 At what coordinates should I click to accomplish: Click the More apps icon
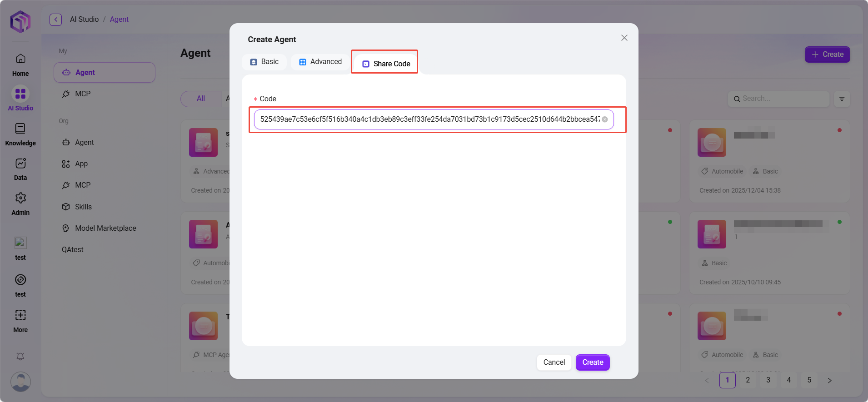pyautogui.click(x=20, y=315)
